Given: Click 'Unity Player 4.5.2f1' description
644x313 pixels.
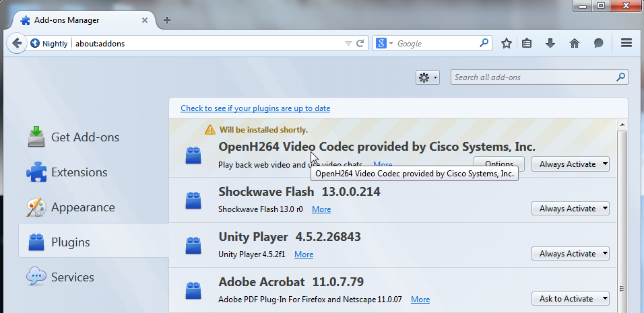Looking at the screenshot, I should [x=252, y=254].
